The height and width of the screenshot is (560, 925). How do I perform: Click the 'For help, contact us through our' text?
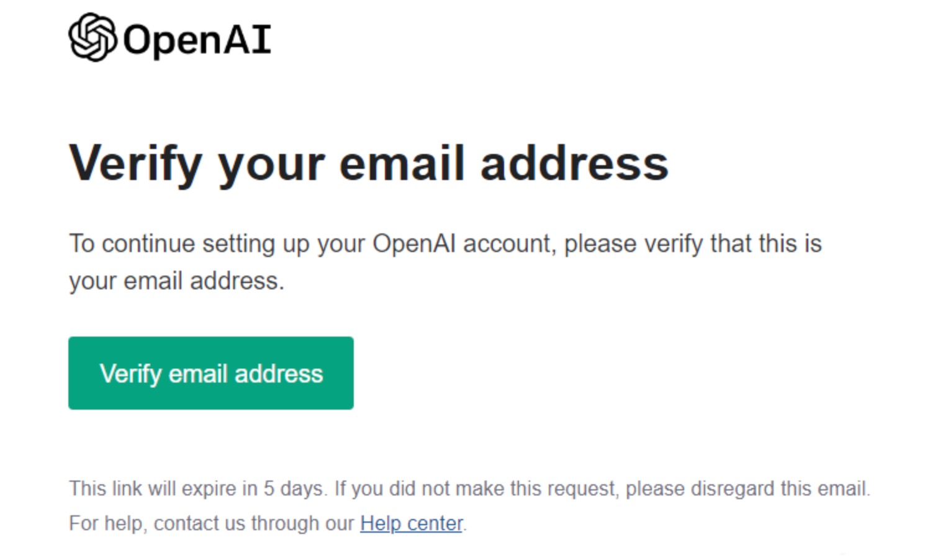(x=212, y=523)
